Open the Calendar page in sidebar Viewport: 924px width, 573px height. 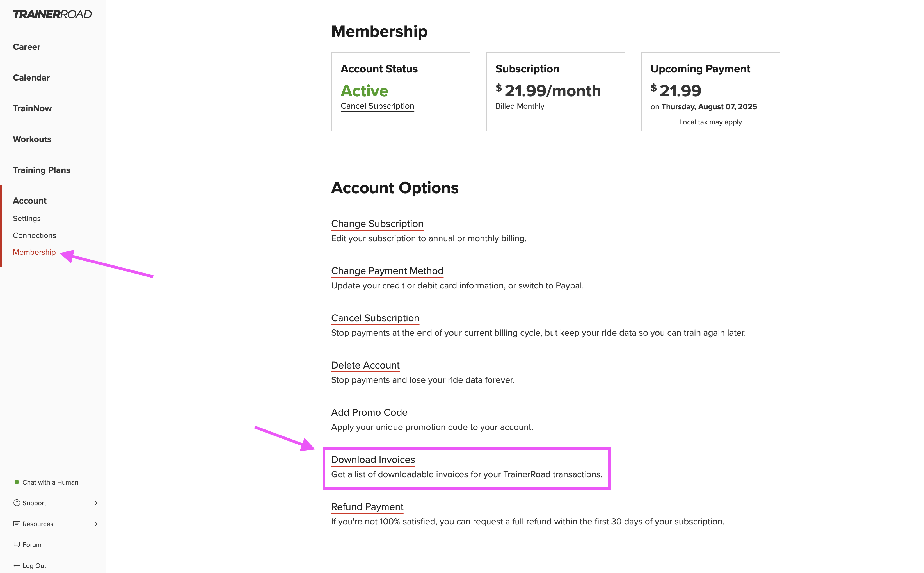31,78
